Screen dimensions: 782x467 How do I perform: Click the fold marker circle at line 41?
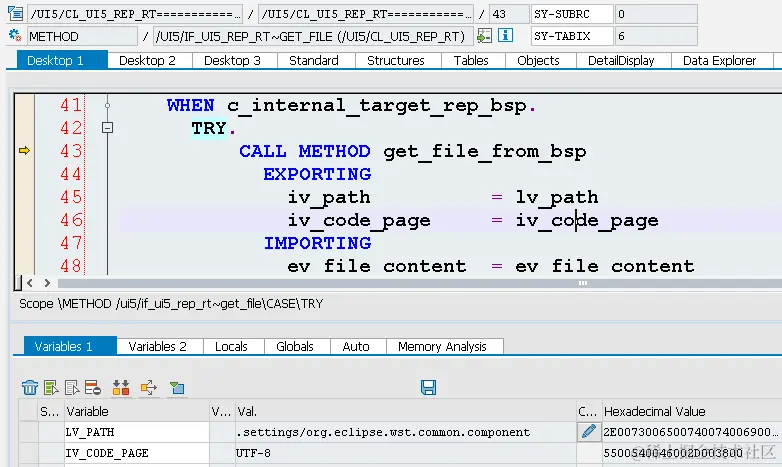click(107, 105)
